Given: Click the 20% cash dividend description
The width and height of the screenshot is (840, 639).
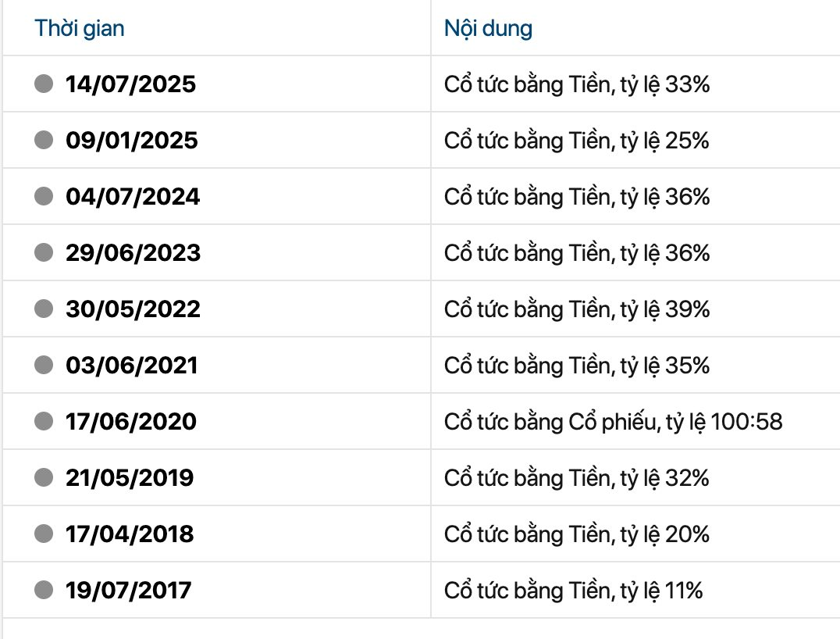Looking at the screenshot, I should pos(577,534).
